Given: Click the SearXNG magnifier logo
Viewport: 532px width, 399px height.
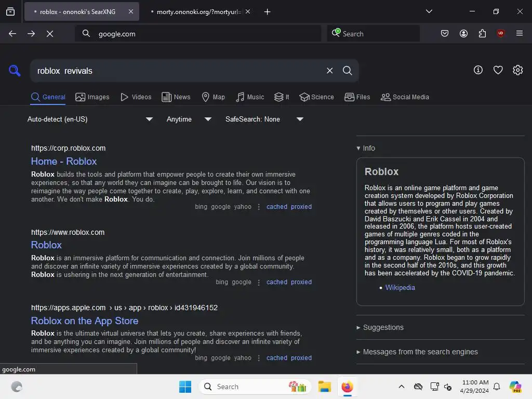Looking at the screenshot, I should point(15,71).
